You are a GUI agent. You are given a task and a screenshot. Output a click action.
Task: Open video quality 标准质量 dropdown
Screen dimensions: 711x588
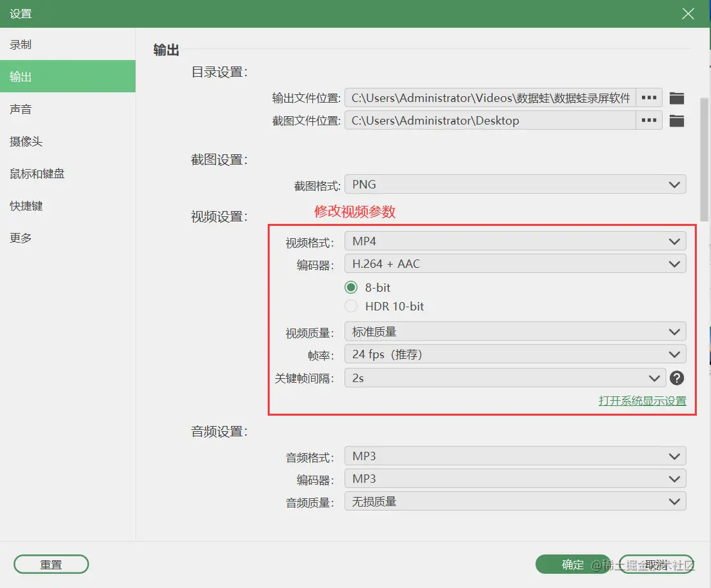(x=515, y=332)
